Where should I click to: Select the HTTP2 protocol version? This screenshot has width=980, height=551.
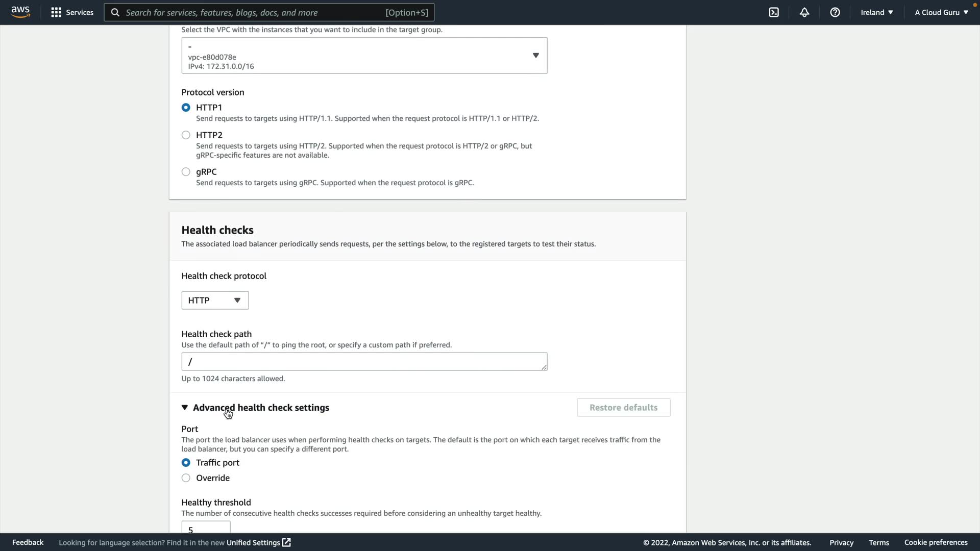(186, 135)
